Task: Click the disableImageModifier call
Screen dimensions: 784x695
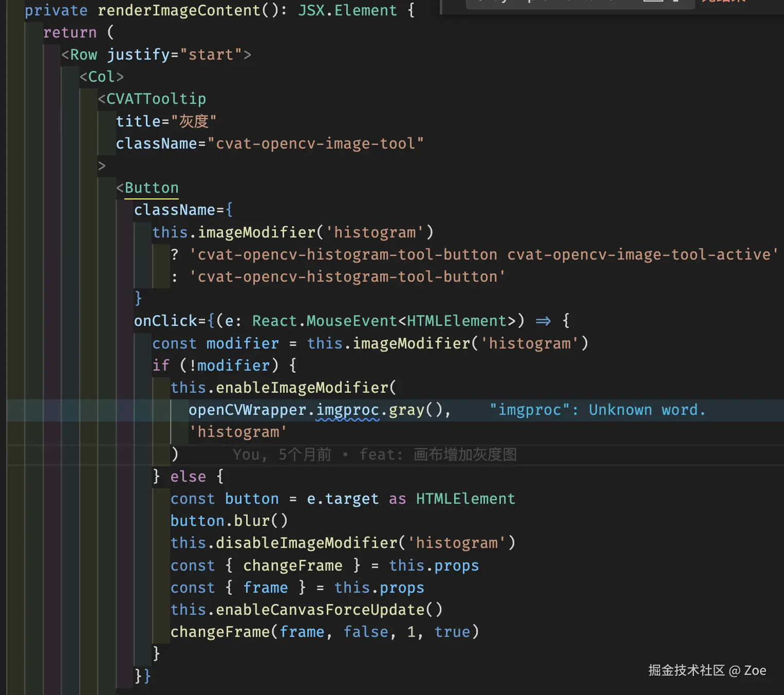Action: click(x=306, y=543)
